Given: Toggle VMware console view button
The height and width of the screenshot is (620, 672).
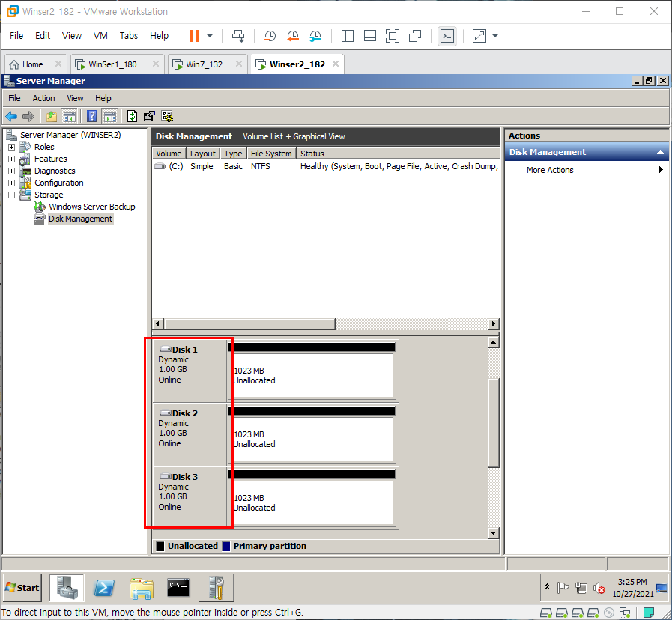Looking at the screenshot, I should click(447, 36).
